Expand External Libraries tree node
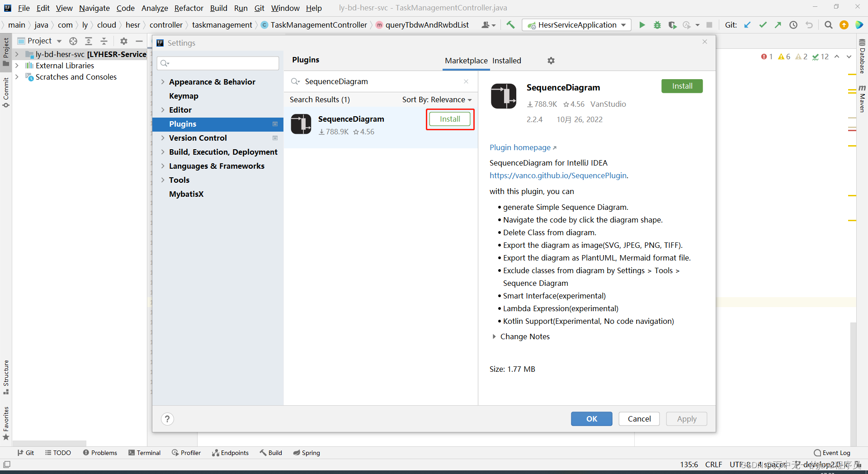868x474 pixels. coord(17,66)
